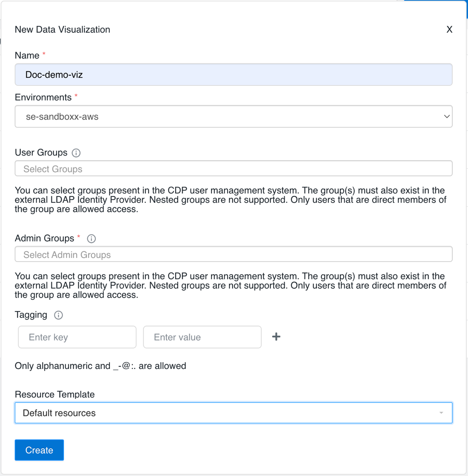Add the tag with the plus icon
The image size is (468, 476).
tap(276, 337)
